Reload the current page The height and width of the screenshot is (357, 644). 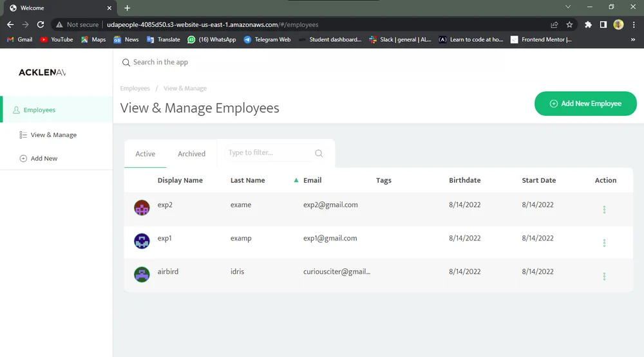tap(40, 24)
